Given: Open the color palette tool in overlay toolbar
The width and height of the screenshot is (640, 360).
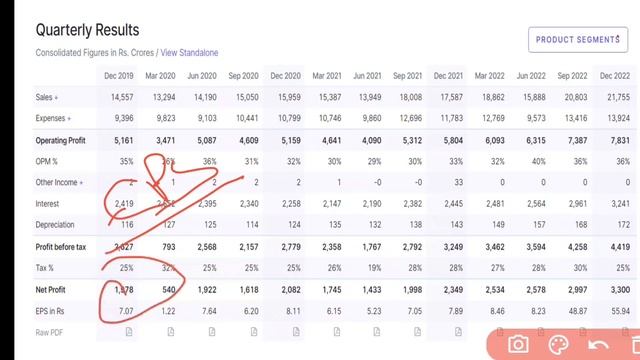Looking at the screenshot, I should (558, 344).
